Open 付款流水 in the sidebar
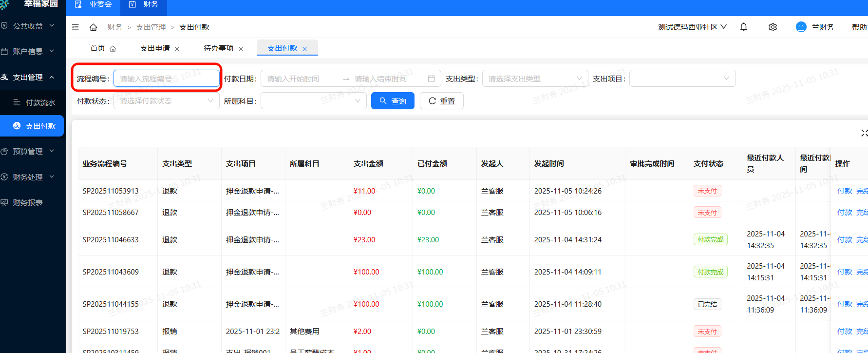Viewport: 868px width, 353px height. (40, 103)
